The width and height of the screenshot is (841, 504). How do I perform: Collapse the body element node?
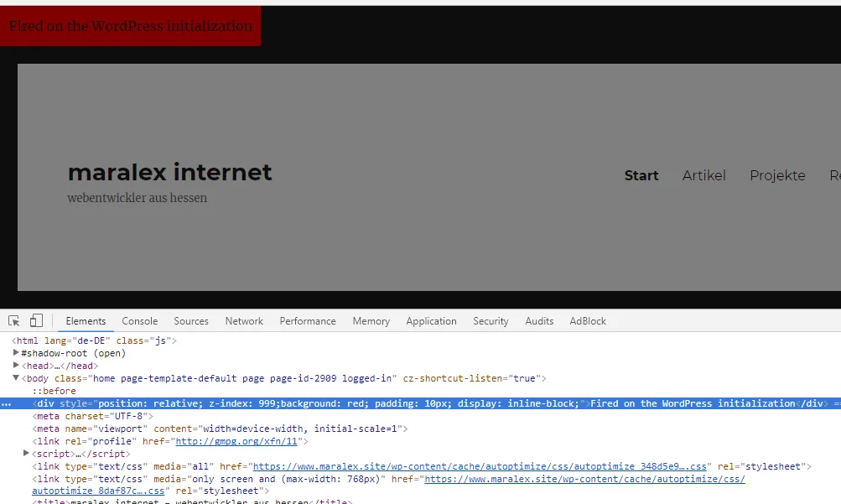coord(16,377)
